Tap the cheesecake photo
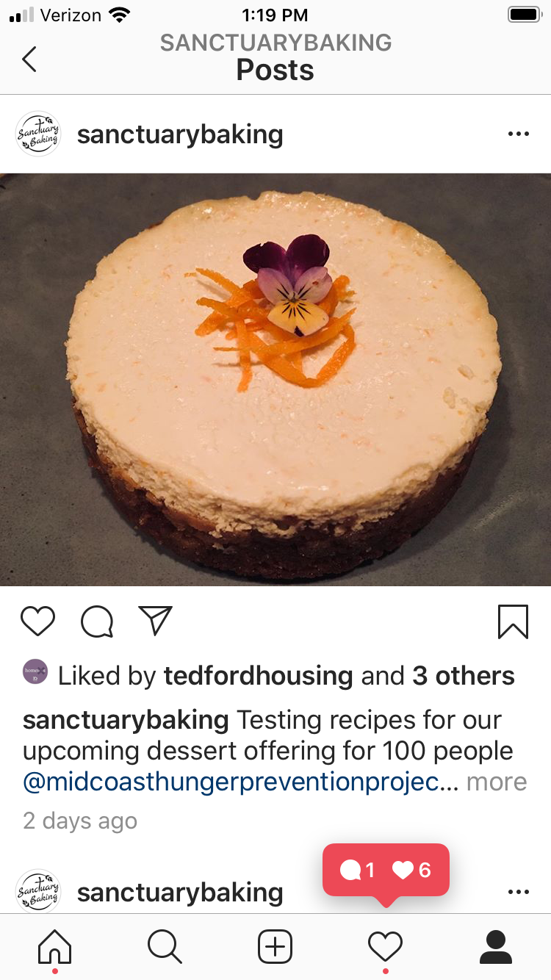 [x=275, y=379]
